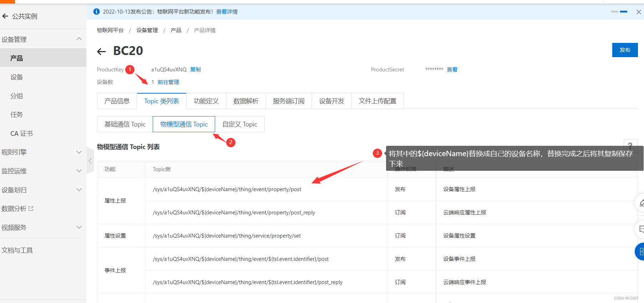Viewport: 644px width, 303px height.
Task: Expand the 设备划归 menu
Action: pyautogui.click(x=79, y=190)
